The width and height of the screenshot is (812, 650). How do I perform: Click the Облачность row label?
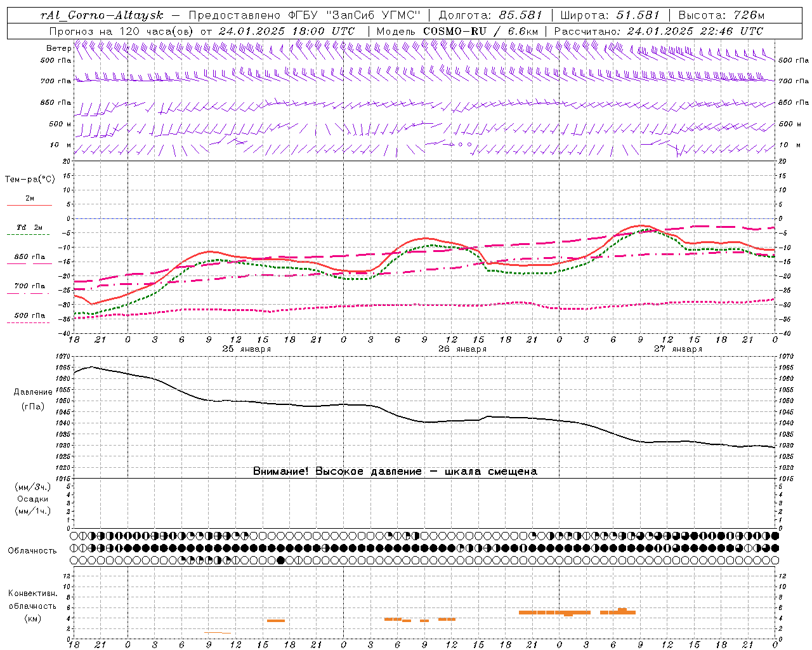click(x=32, y=551)
